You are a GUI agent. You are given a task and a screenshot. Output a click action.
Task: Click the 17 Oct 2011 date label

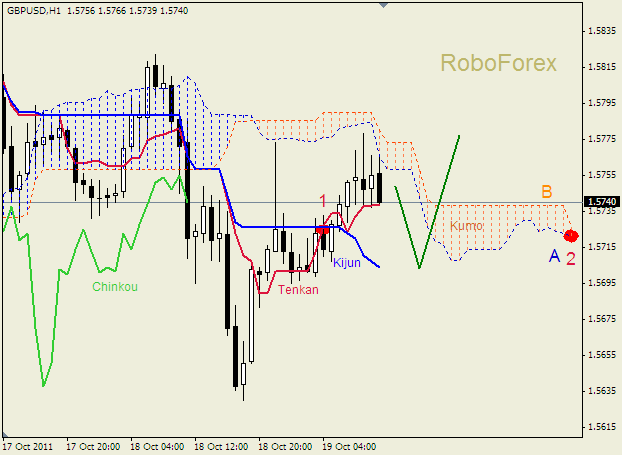(x=28, y=447)
